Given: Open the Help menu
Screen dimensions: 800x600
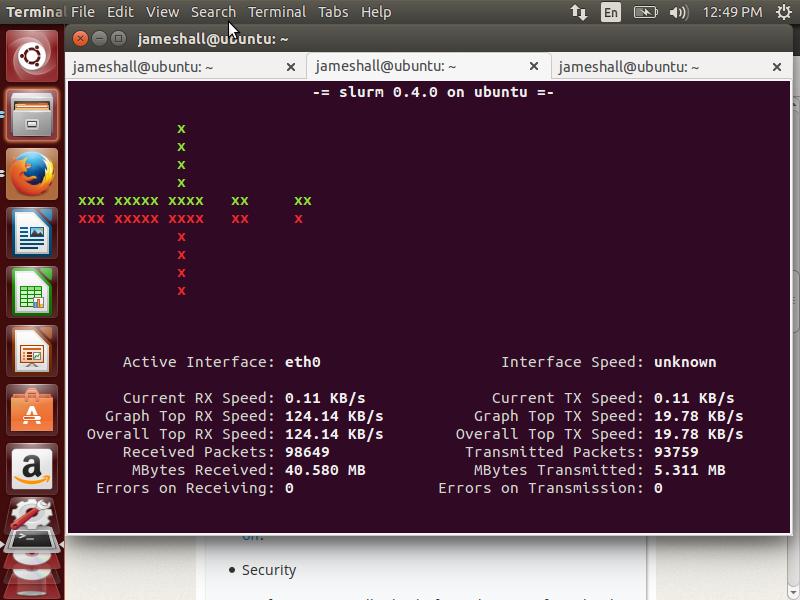Looking at the screenshot, I should click(x=376, y=12).
